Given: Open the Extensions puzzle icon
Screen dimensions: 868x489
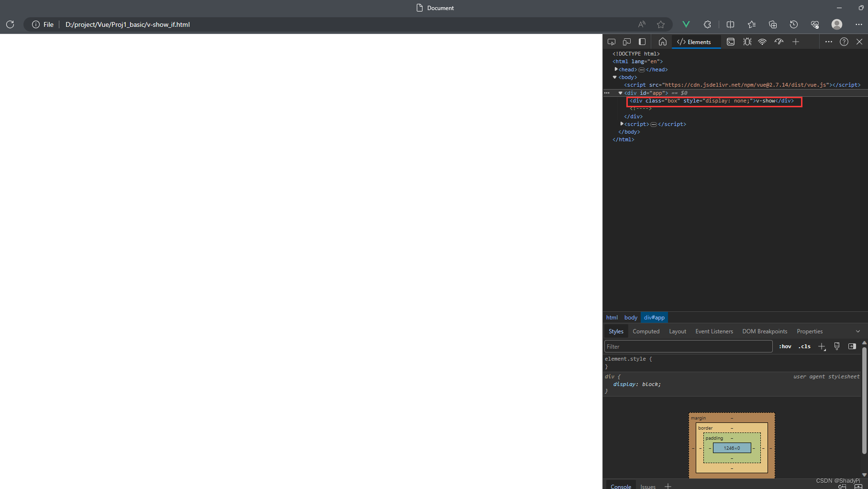Looking at the screenshot, I should coord(707,24).
